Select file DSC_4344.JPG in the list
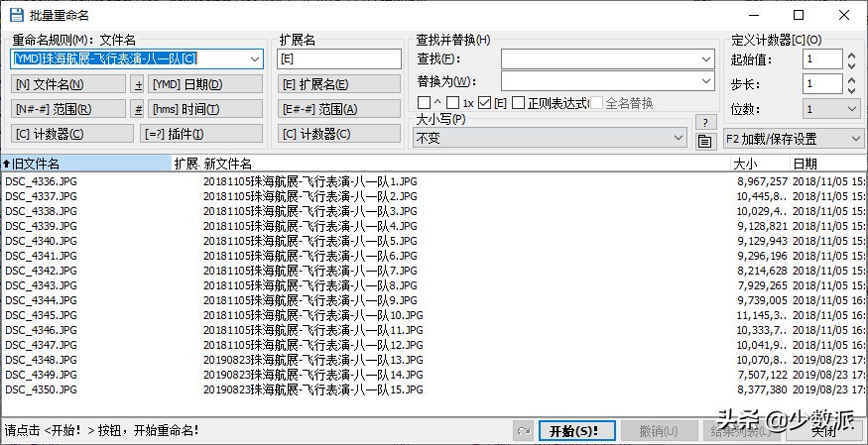The width and height of the screenshot is (868, 445). [x=42, y=300]
